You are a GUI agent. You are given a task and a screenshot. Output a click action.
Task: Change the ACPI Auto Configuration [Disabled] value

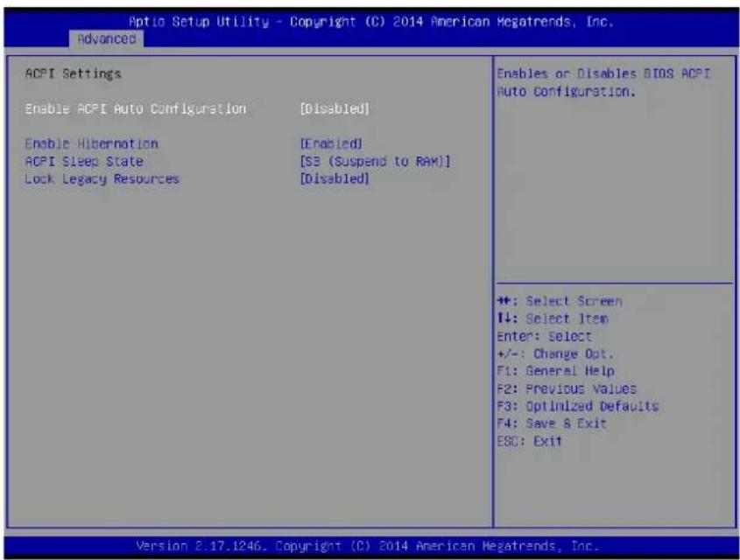coord(335,108)
